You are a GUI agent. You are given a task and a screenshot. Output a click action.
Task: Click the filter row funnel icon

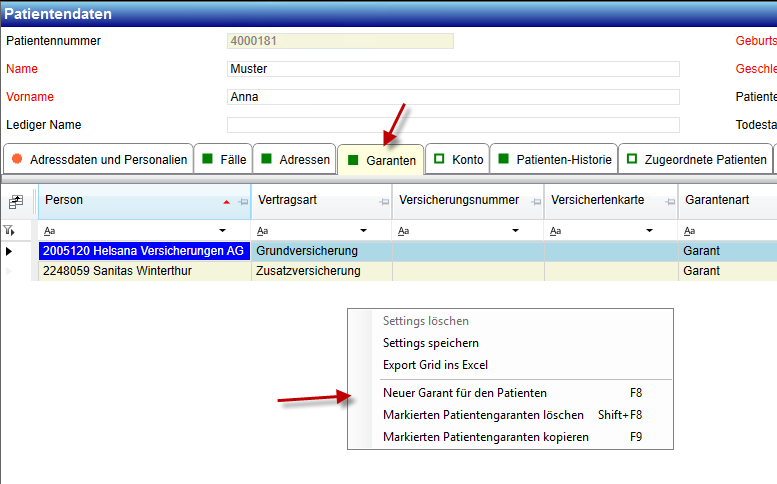click(9, 230)
